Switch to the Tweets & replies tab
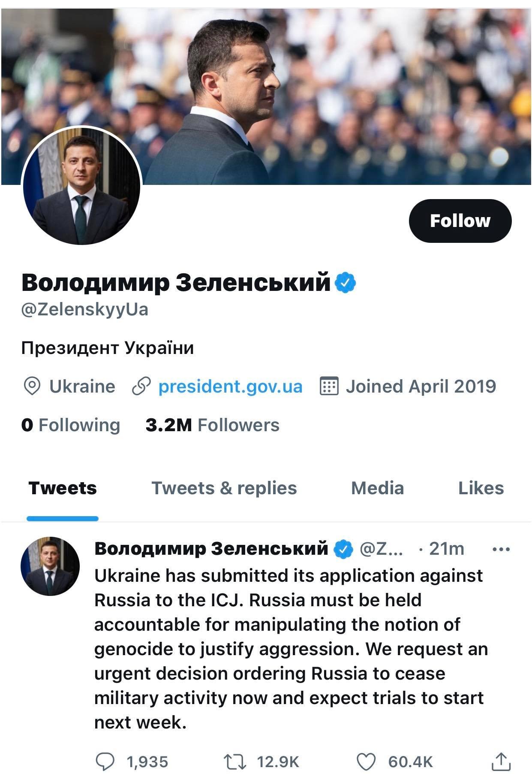 224,488
